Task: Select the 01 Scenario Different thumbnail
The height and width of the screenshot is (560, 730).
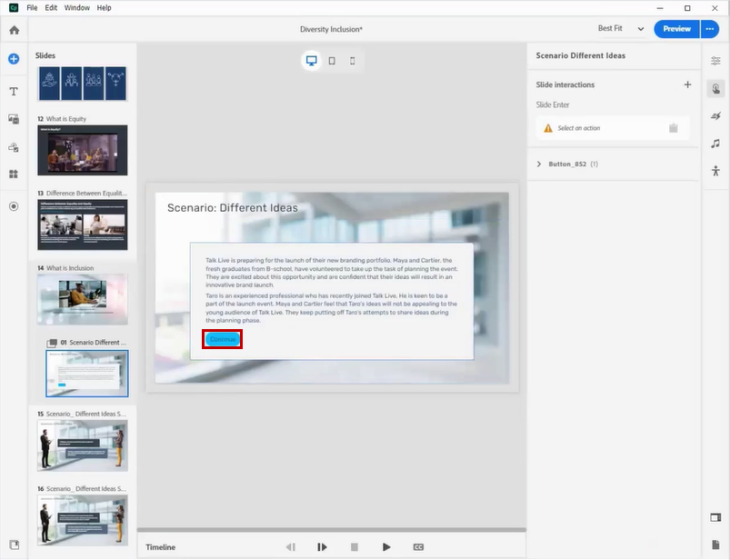Action: pos(87,374)
